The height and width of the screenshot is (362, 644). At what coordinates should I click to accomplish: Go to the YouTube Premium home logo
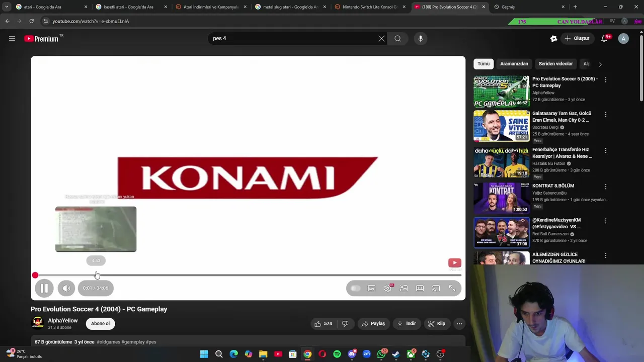click(41, 39)
